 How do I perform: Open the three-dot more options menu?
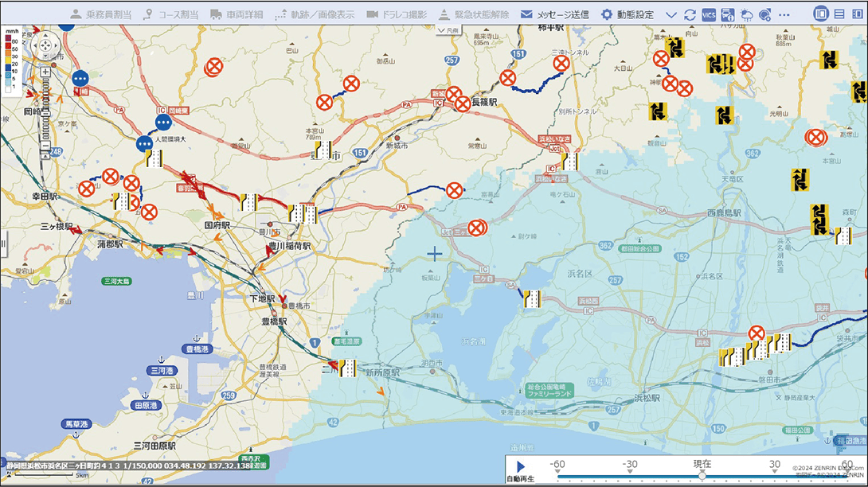click(x=784, y=14)
